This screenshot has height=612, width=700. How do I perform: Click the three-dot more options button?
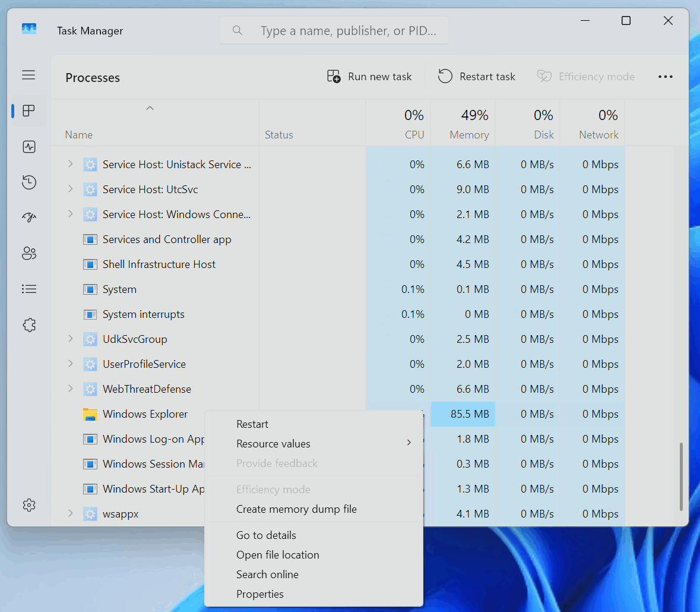pos(665,77)
